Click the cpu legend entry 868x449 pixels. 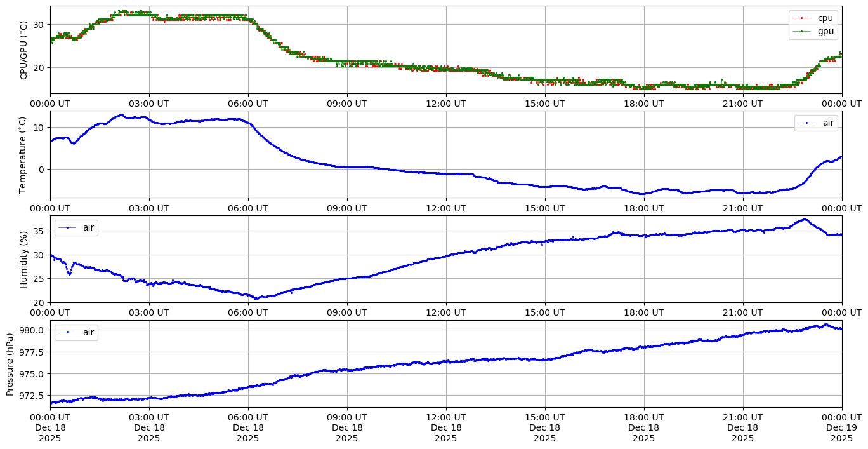point(825,18)
